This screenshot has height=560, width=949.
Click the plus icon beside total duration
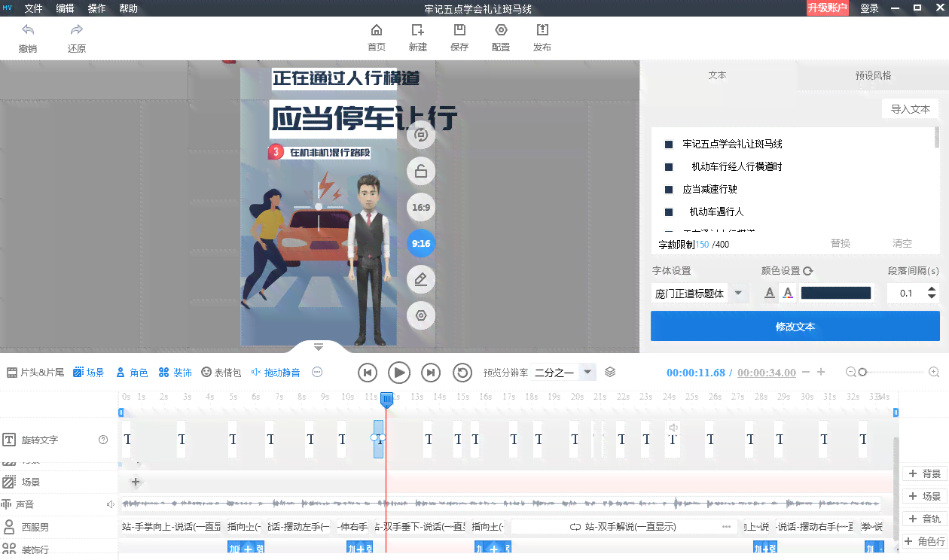[821, 372]
